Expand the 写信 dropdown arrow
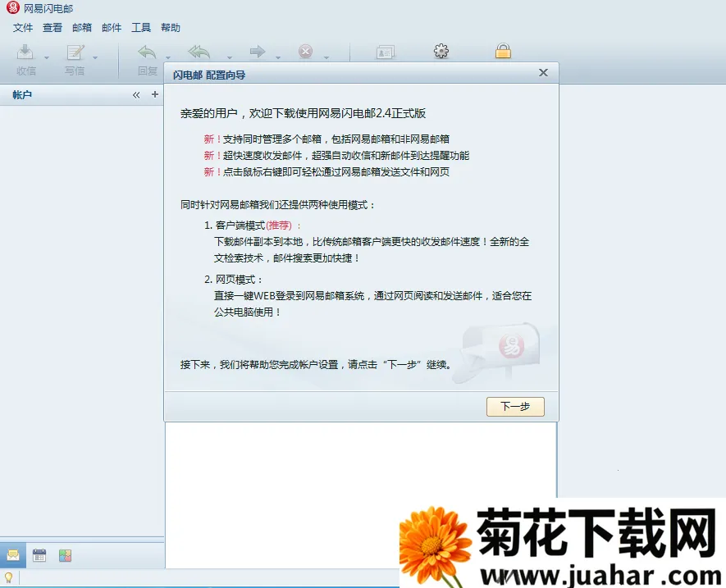Viewport: 726px width, 588px height. click(x=95, y=58)
